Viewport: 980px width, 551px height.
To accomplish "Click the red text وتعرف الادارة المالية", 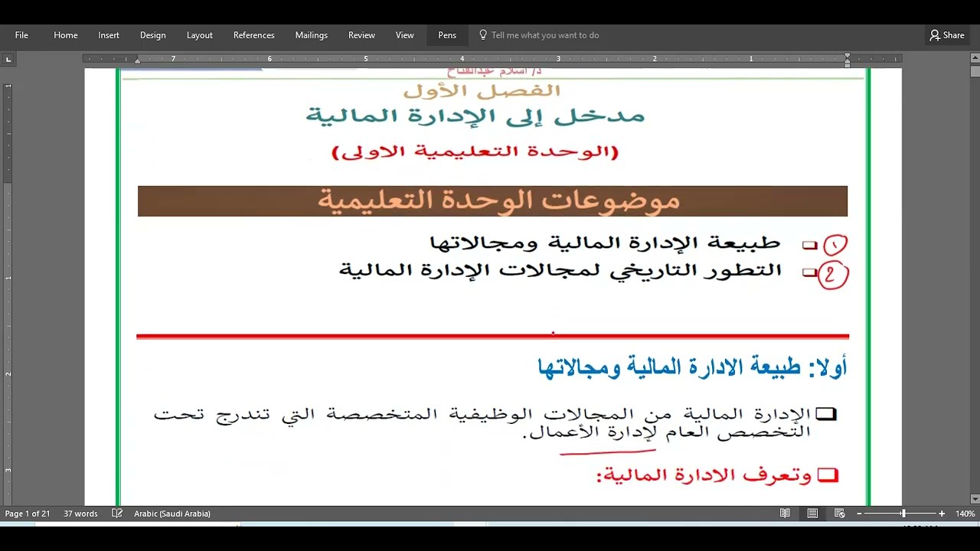I will (x=704, y=476).
